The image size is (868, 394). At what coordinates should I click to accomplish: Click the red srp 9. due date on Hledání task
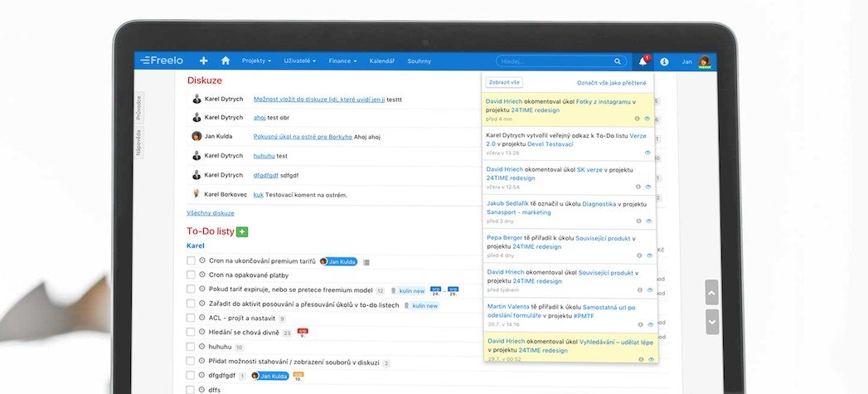click(x=303, y=333)
